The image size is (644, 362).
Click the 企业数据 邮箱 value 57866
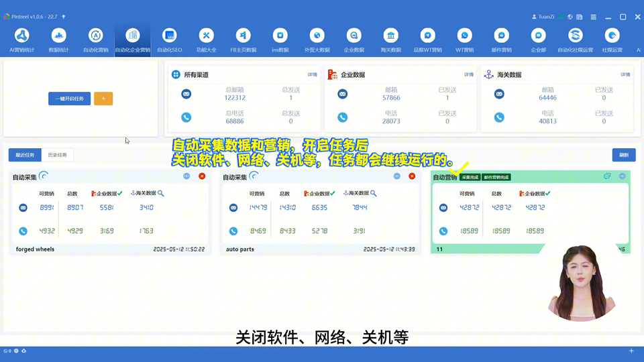click(391, 98)
